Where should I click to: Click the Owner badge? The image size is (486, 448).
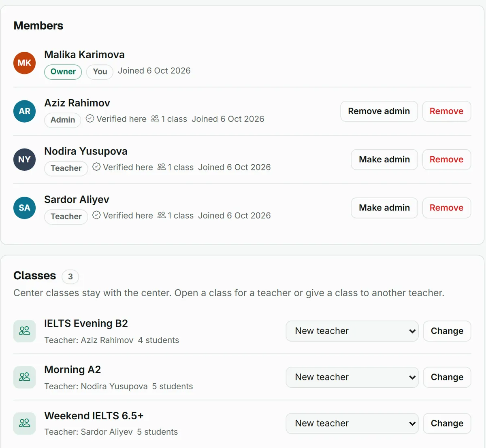(63, 72)
